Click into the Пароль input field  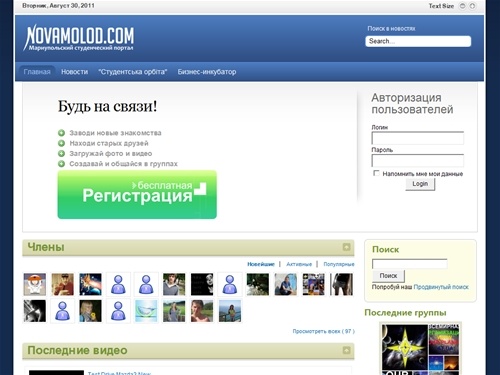pos(418,160)
